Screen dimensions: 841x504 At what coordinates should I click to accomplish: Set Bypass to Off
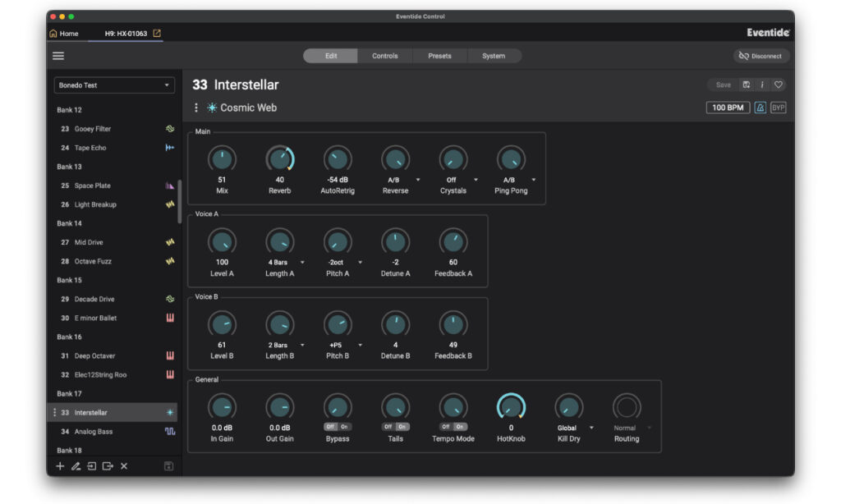click(x=330, y=427)
